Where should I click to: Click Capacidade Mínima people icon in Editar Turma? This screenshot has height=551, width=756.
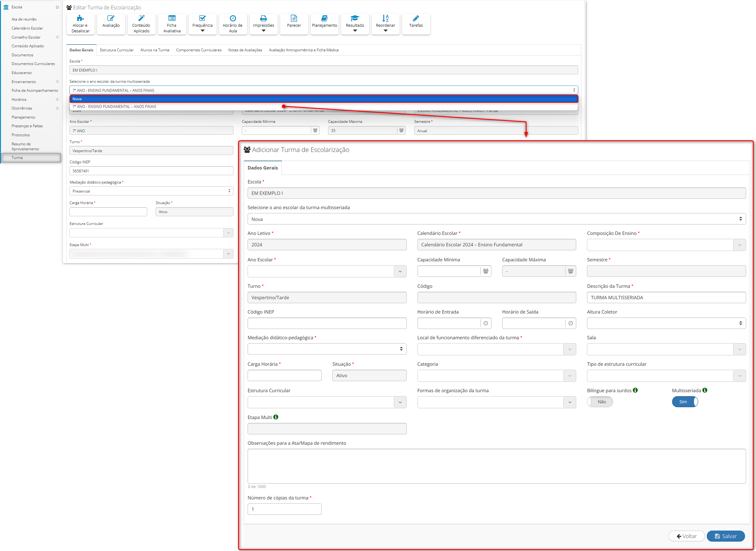[x=315, y=130]
